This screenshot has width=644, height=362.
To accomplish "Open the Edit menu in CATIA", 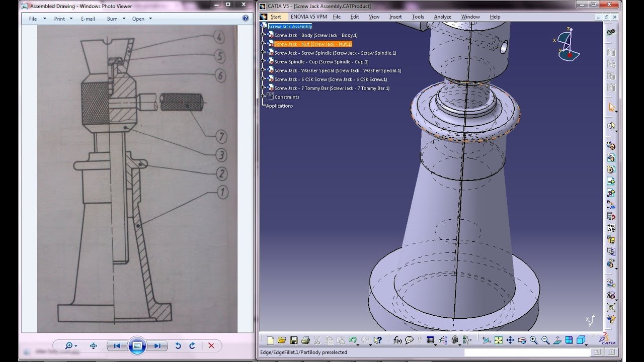I will [355, 17].
